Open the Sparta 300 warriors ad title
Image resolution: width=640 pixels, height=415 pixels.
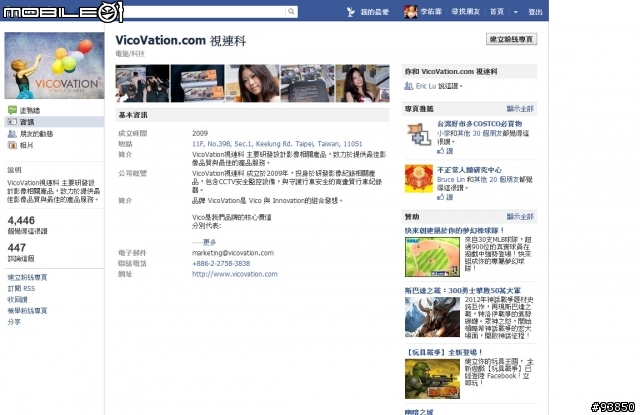pyautogui.click(x=462, y=291)
